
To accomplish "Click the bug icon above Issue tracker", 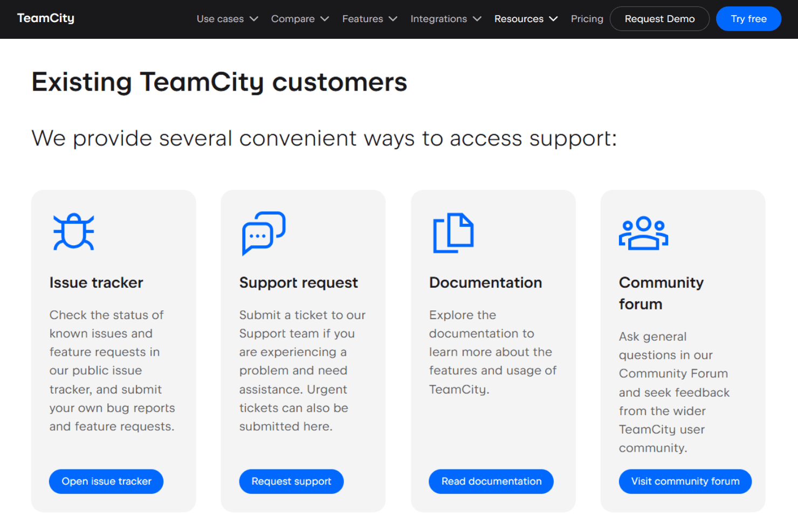I will point(74,232).
